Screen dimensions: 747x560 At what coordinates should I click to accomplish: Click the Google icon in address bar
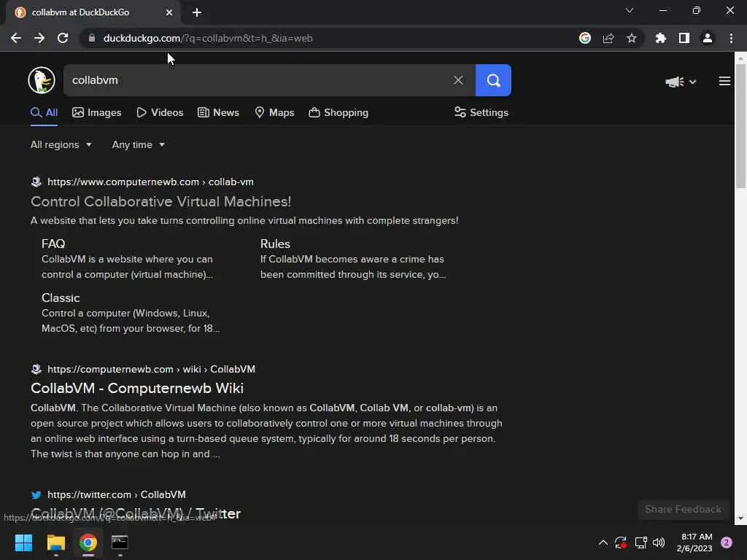[585, 38]
